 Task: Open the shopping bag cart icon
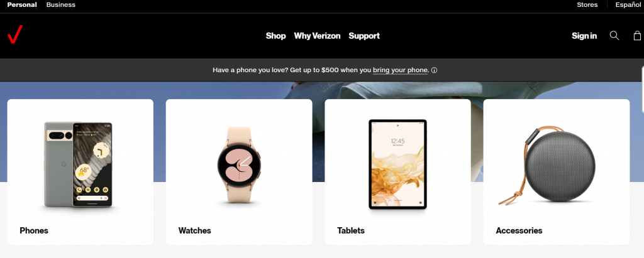[637, 36]
